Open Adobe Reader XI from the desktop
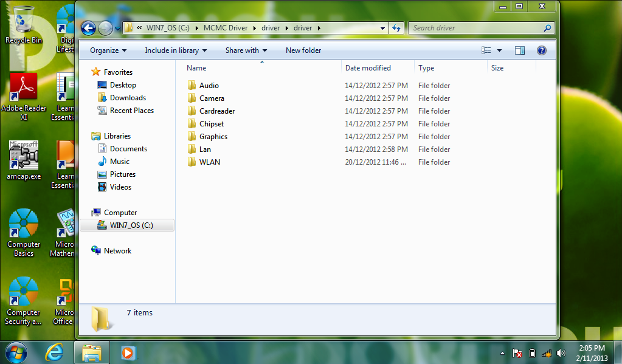Screen dimensions: 622x364 (x=23, y=87)
